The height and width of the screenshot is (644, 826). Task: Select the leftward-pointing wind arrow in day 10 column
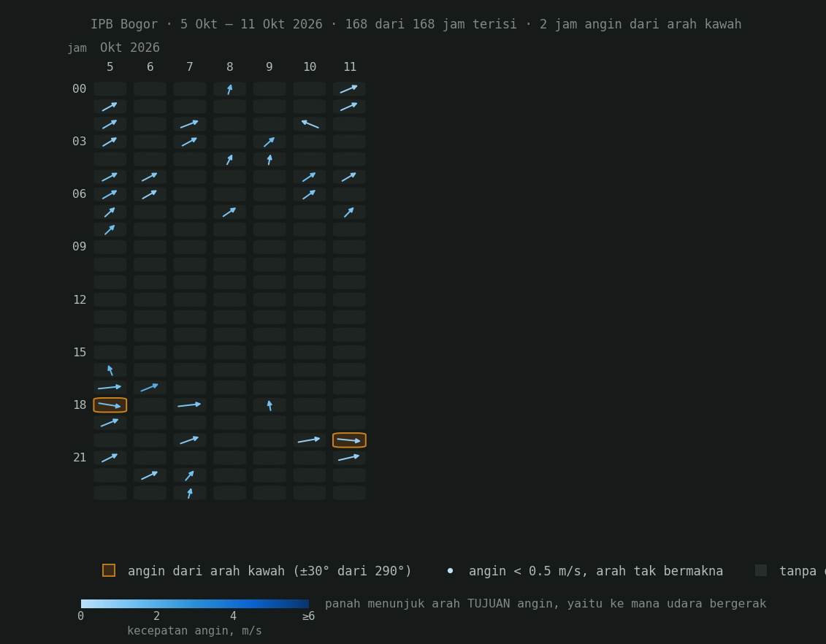pyautogui.click(x=309, y=124)
